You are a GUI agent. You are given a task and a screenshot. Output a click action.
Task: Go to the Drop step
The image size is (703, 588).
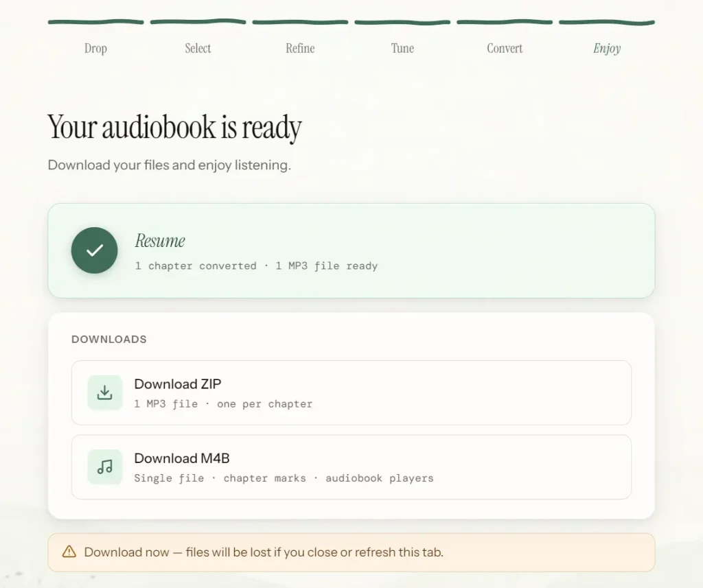[95, 49]
